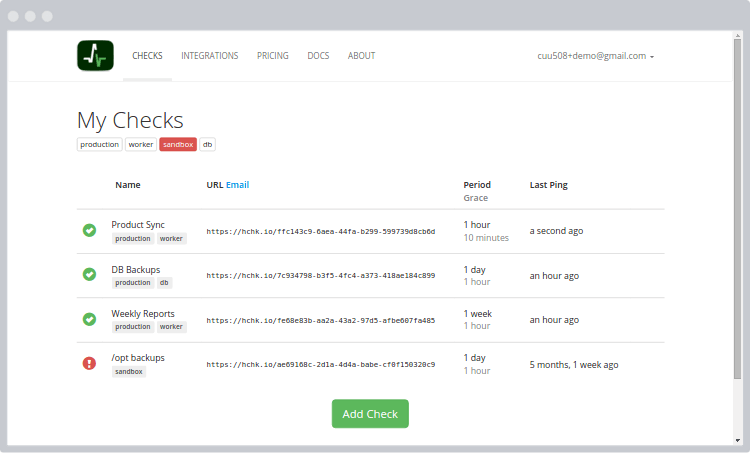Viewport: 750px width, 453px height.
Task: Toggle the worker tag filter
Action: point(141,144)
